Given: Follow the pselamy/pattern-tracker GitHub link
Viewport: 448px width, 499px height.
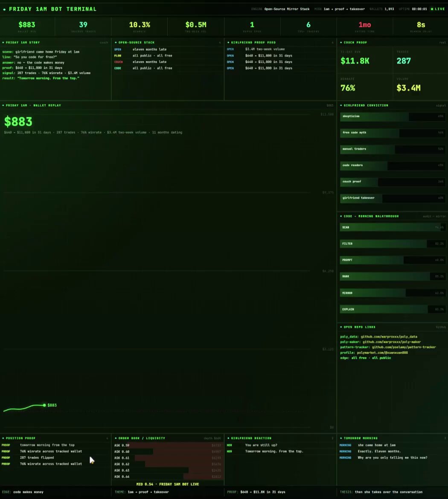Looking at the screenshot, I should pos(404,347).
